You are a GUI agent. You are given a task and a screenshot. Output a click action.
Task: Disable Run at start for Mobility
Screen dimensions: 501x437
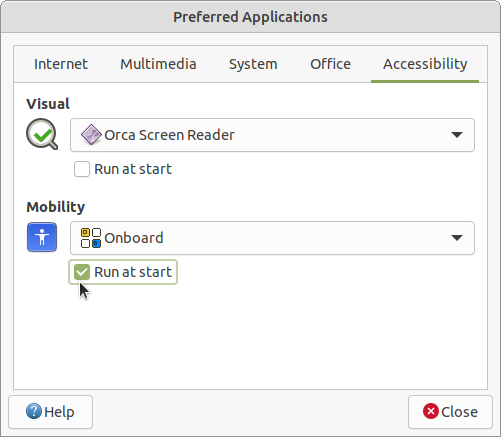(82, 272)
